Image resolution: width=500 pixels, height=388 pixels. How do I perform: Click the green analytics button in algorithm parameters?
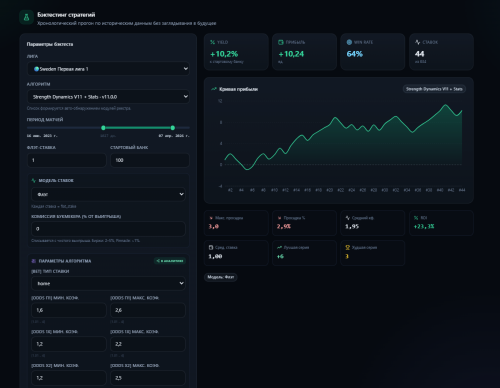coord(170,261)
